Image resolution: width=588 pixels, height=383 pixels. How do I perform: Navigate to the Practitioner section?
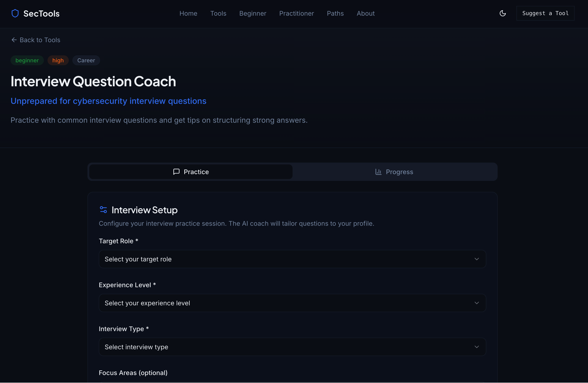(296, 13)
